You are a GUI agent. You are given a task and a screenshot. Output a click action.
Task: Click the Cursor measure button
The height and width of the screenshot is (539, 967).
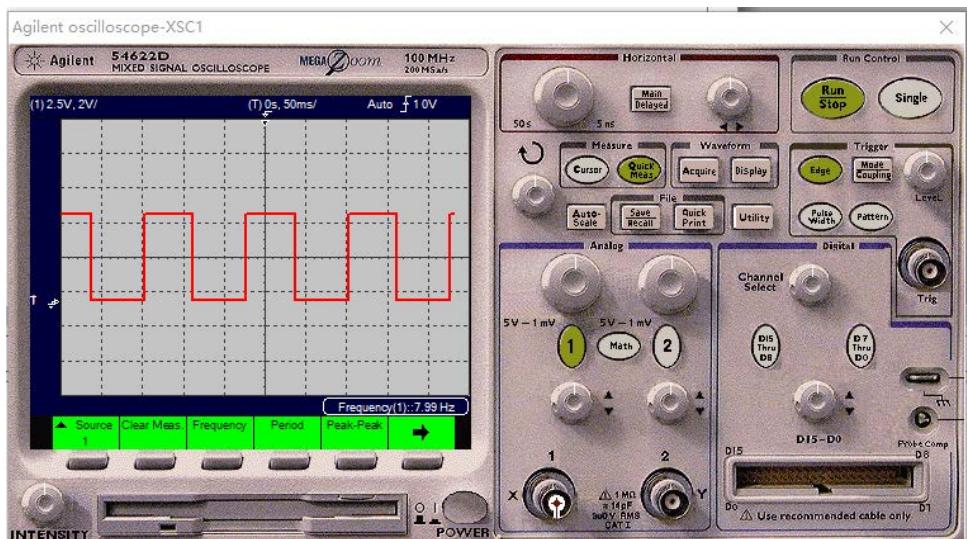click(x=585, y=171)
